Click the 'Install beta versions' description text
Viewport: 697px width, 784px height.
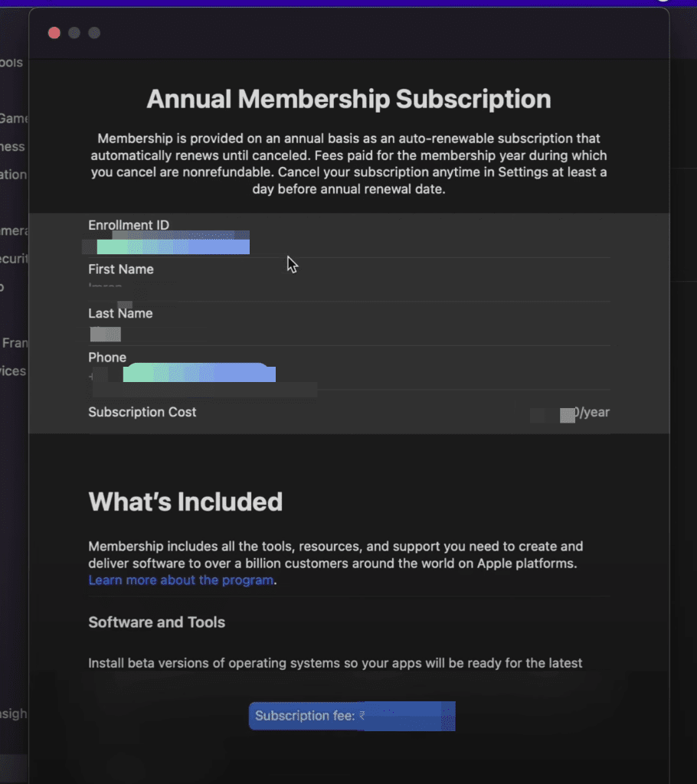[335, 663]
